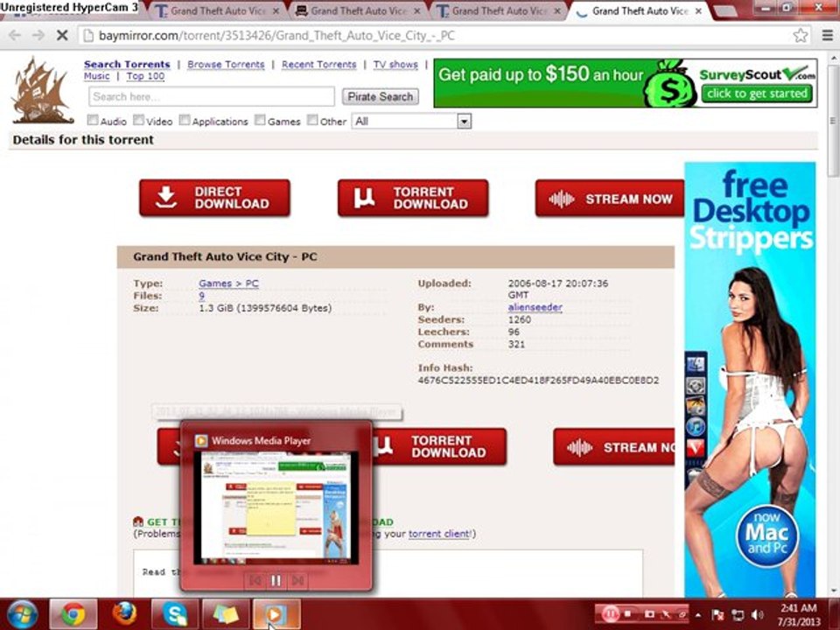The image size is (840, 630).
Task: Launch Firefox from the taskbar
Action: [x=124, y=614]
